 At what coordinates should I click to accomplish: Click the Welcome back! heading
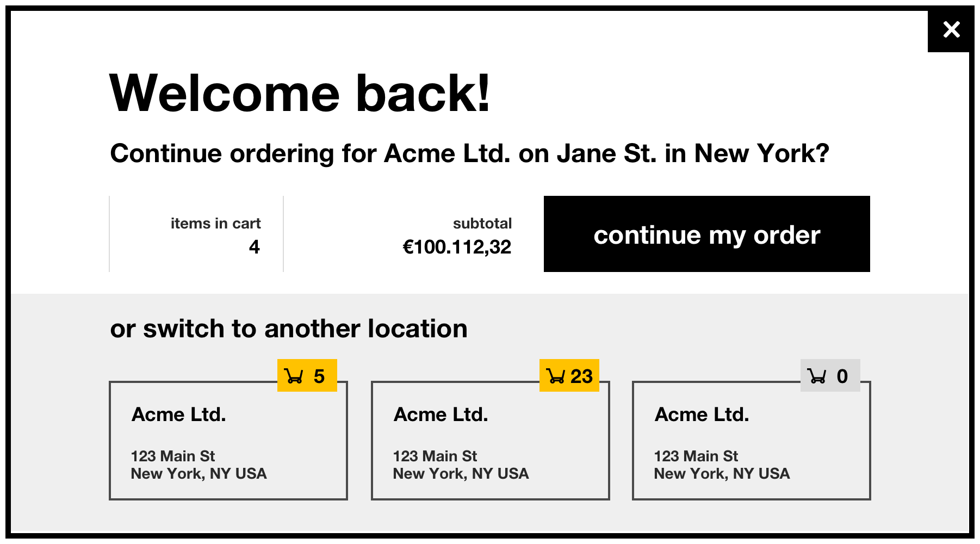[300, 93]
